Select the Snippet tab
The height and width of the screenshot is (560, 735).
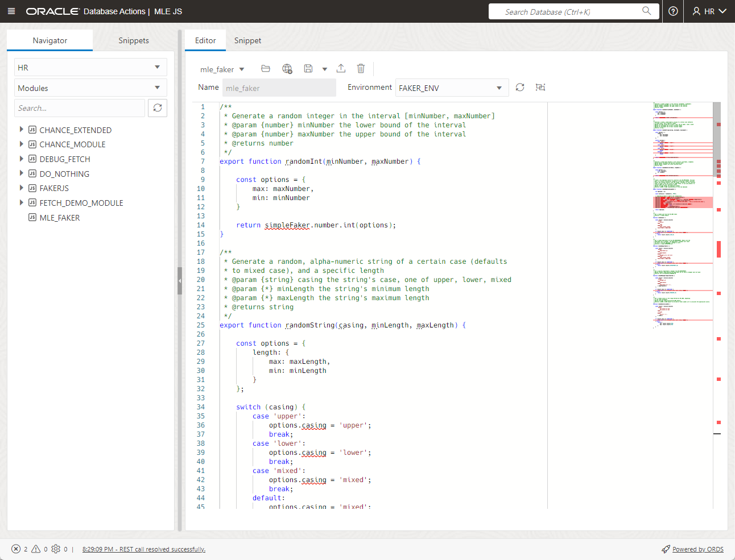[247, 40]
